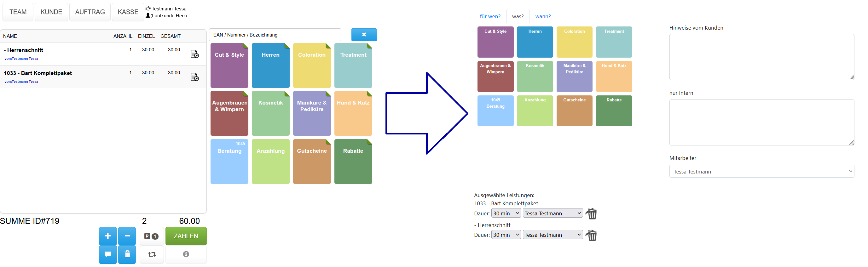Expand the Mitarbeiter dropdown
This screenshot has width=868, height=267.
(x=761, y=171)
